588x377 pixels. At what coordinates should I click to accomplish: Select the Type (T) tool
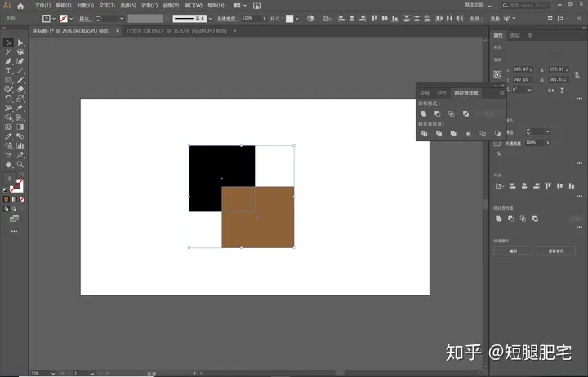[x=8, y=71]
